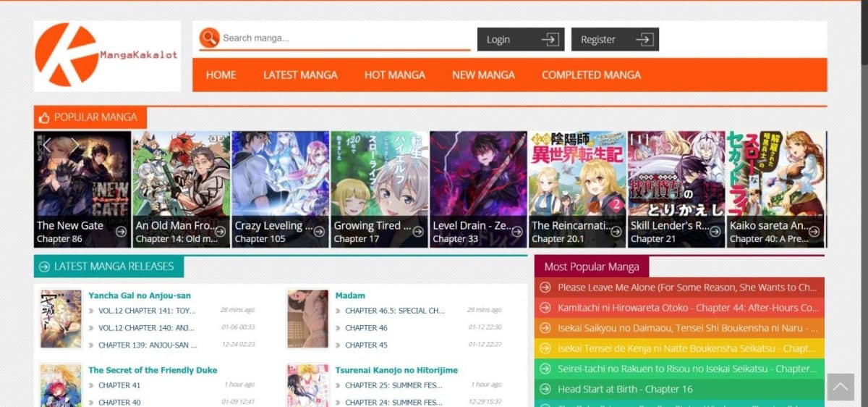The height and width of the screenshot is (407, 868).
Task: Click next arrow on popular manga carousel
Action: point(74,145)
